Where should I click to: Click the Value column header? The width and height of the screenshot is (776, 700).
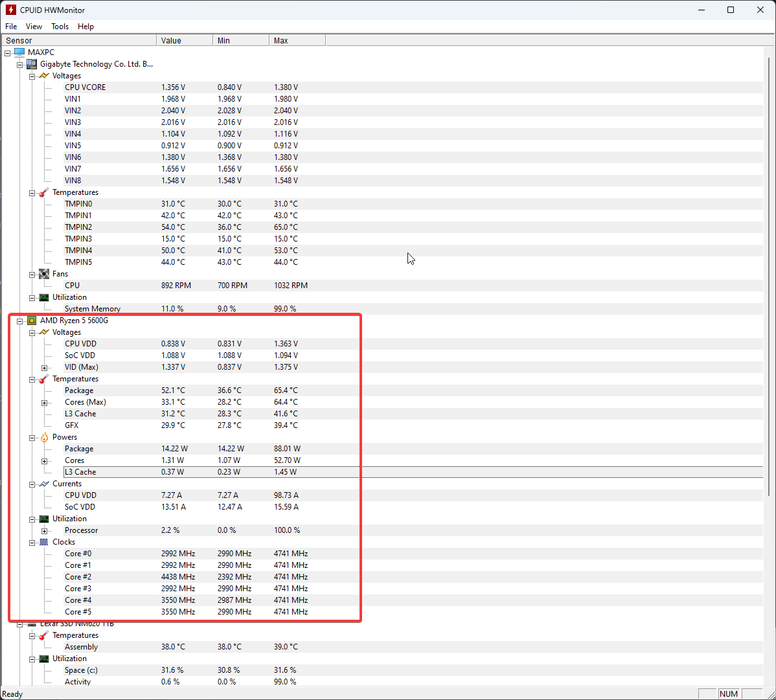[185, 41]
